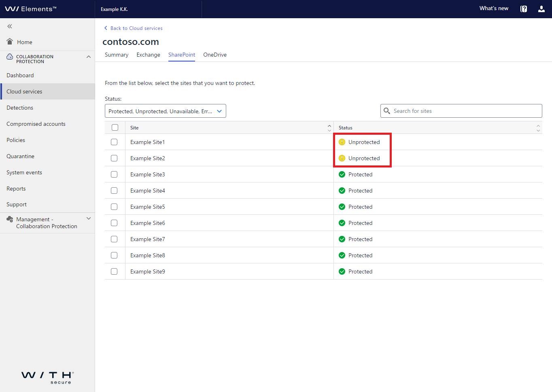Image resolution: width=552 pixels, height=392 pixels.
Task: Click the Example Site9 name
Action: [x=147, y=271]
